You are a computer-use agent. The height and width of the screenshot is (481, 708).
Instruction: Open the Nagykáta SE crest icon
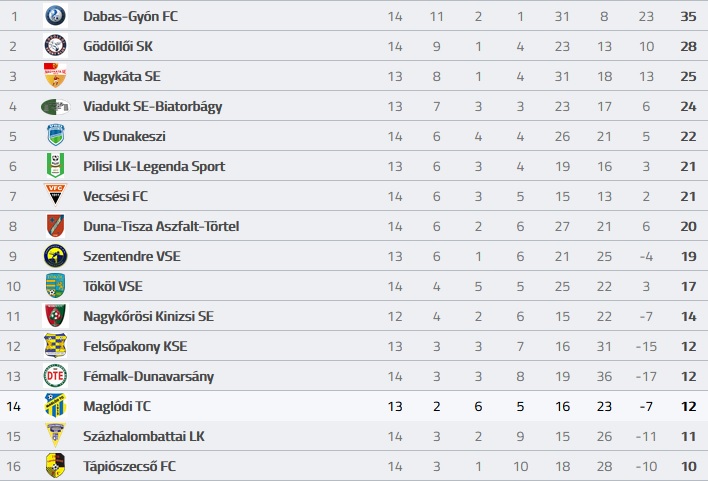(56, 76)
